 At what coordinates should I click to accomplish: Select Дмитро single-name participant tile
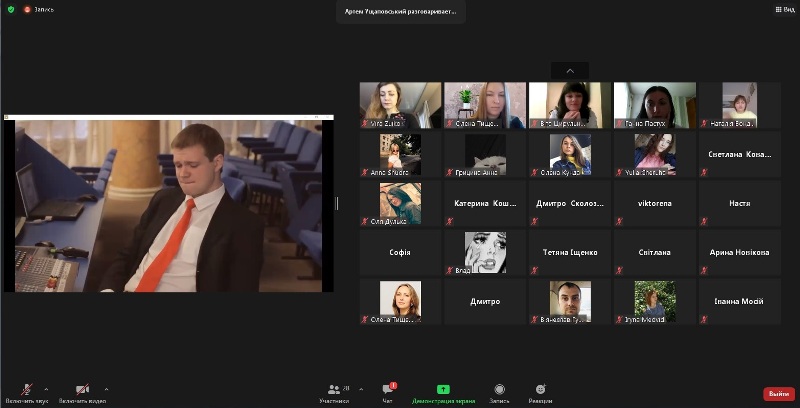pyautogui.click(x=485, y=301)
